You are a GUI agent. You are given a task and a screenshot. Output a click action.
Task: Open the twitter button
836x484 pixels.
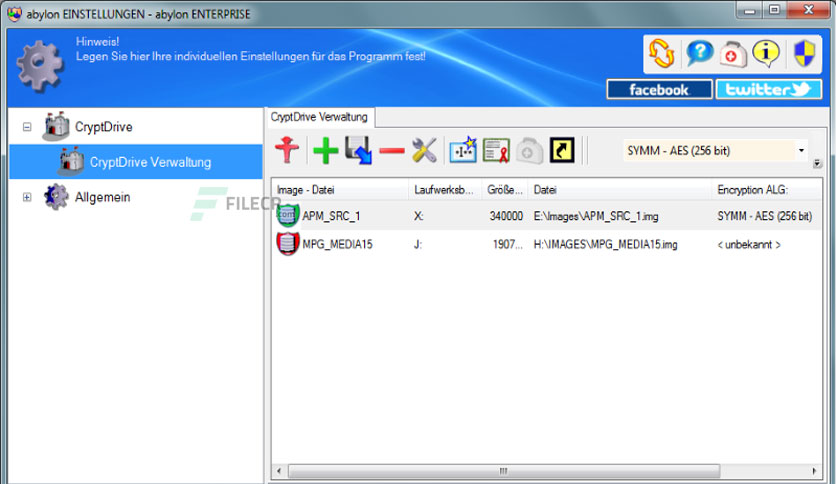pyautogui.click(x=768, y=90)
